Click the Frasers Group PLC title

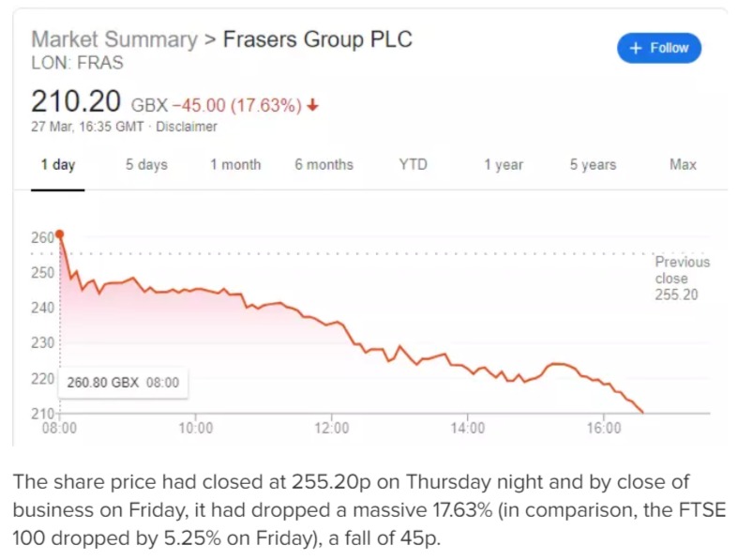(x=318, y=39)
